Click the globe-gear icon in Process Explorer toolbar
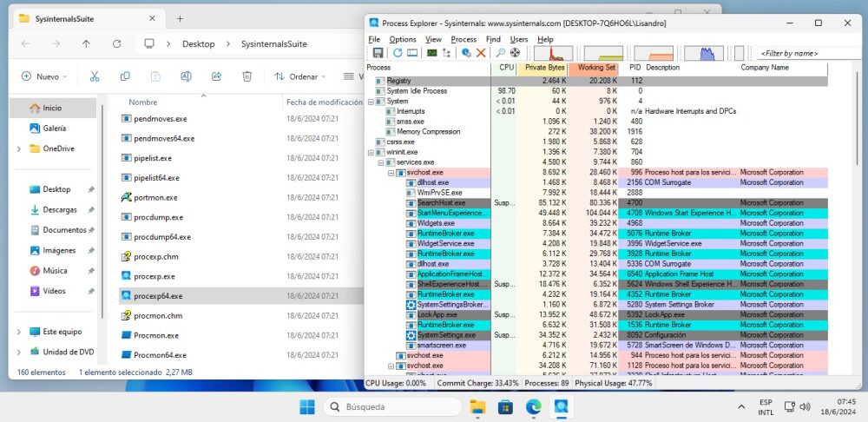Image resolution: width=868 pixels, height=422 pixels. 467,53
